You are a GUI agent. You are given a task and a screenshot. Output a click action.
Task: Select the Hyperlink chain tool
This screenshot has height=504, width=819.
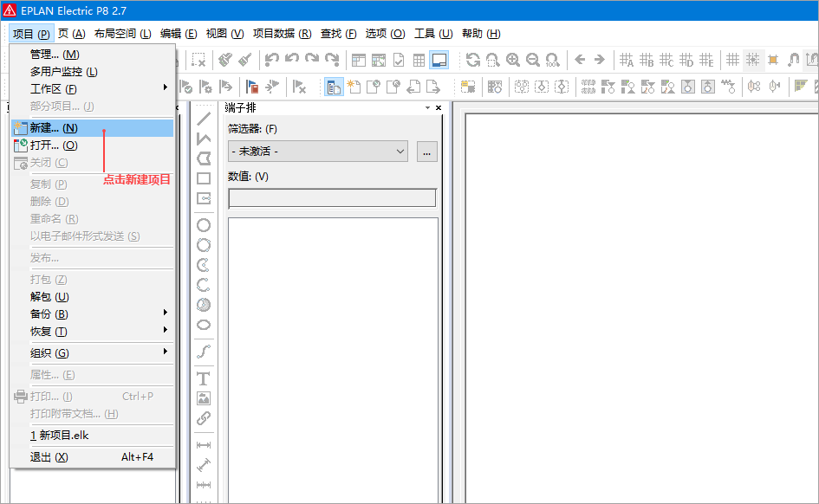(204, 418)
